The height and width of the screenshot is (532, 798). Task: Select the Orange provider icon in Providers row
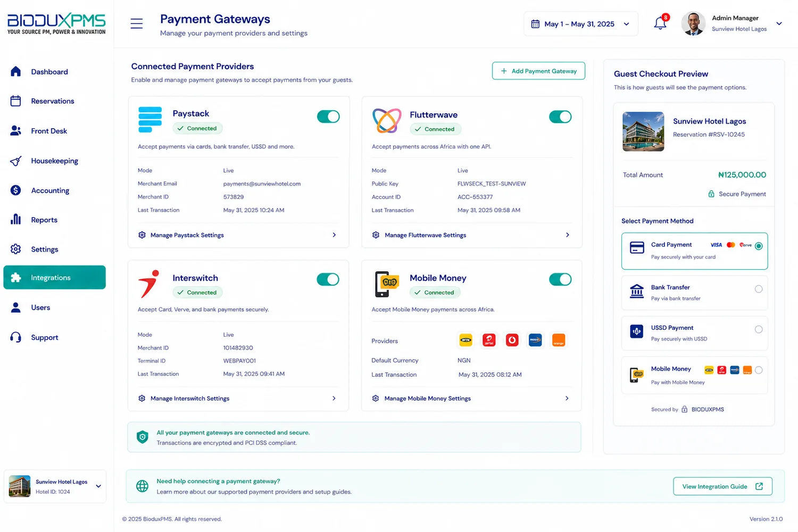click(559, 340)
